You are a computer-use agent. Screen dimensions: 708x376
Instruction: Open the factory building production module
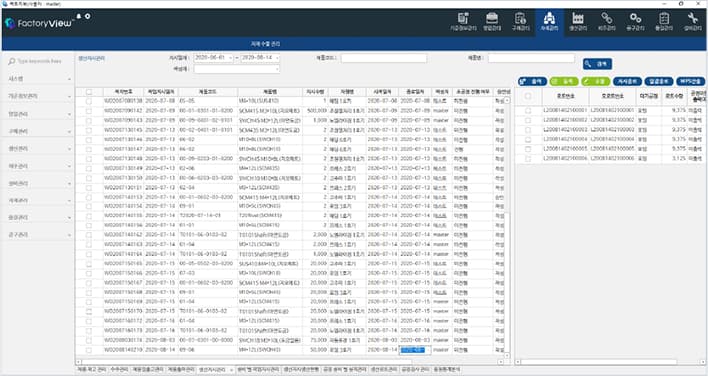(x=578, y=21)
